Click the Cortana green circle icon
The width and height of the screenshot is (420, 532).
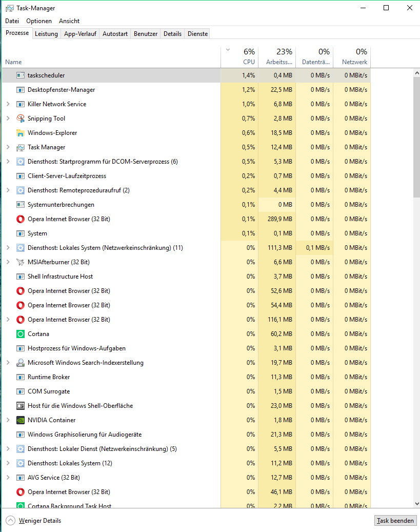pyautogui.click(x=21, y=334)
